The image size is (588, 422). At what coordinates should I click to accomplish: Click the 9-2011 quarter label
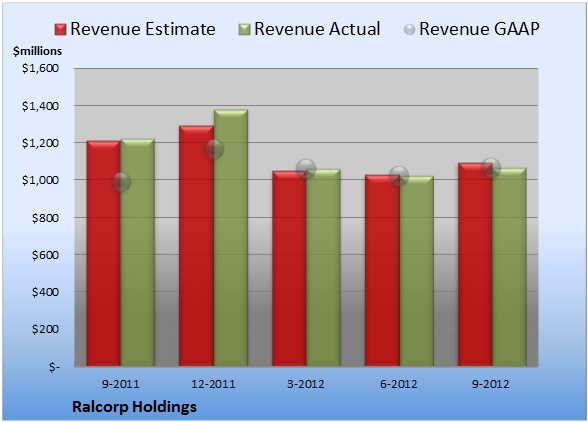121,384
